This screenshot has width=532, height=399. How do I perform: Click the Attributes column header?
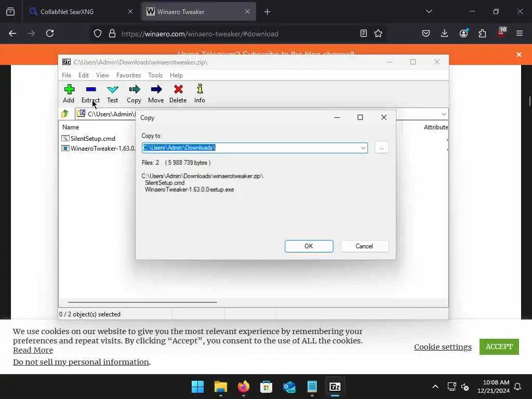(x=436, y=127)
